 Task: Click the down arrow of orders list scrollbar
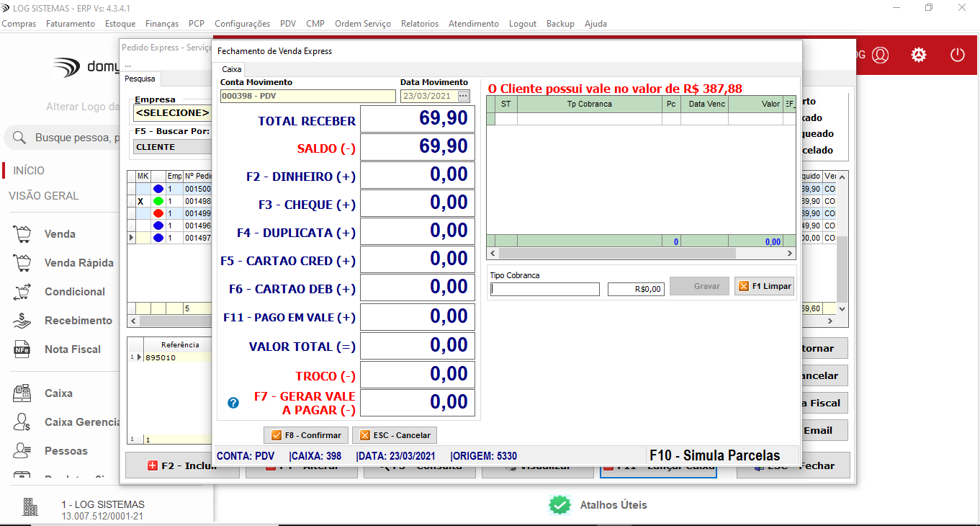click(842, 308)
